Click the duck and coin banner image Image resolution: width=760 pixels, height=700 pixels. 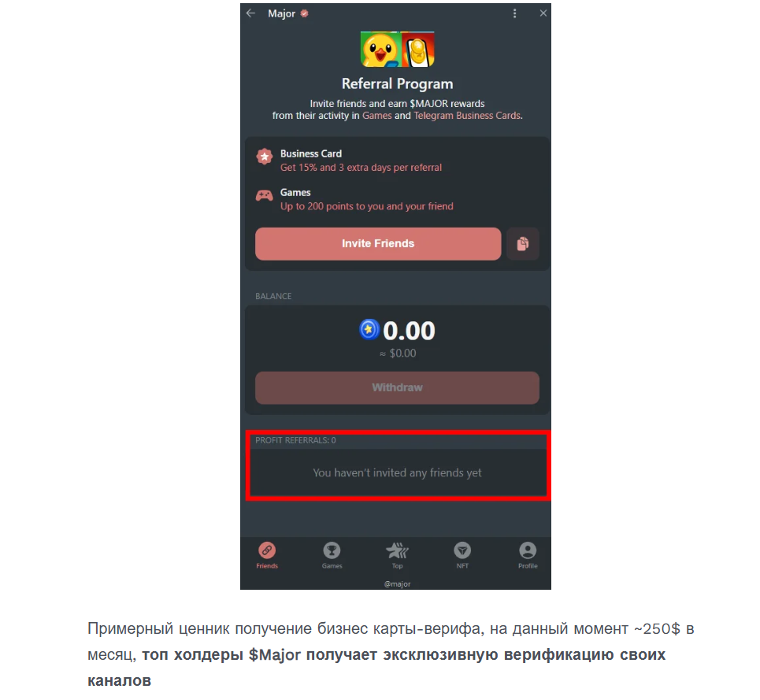click(397, 50)
